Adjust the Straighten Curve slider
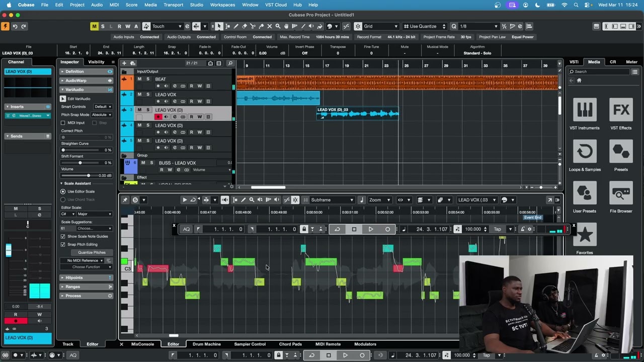This screenshot has height=362, width=644. (63, 150)
